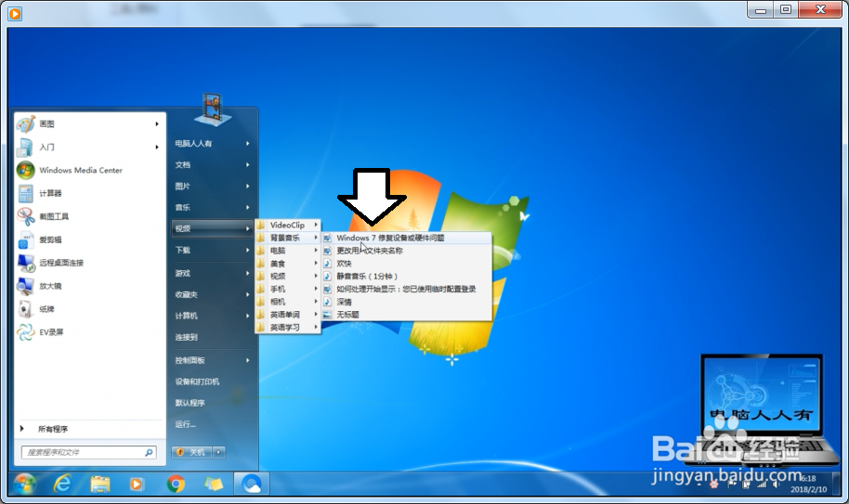
Task: Expand the 文档 Documents arrow
Action: (247, 165)
